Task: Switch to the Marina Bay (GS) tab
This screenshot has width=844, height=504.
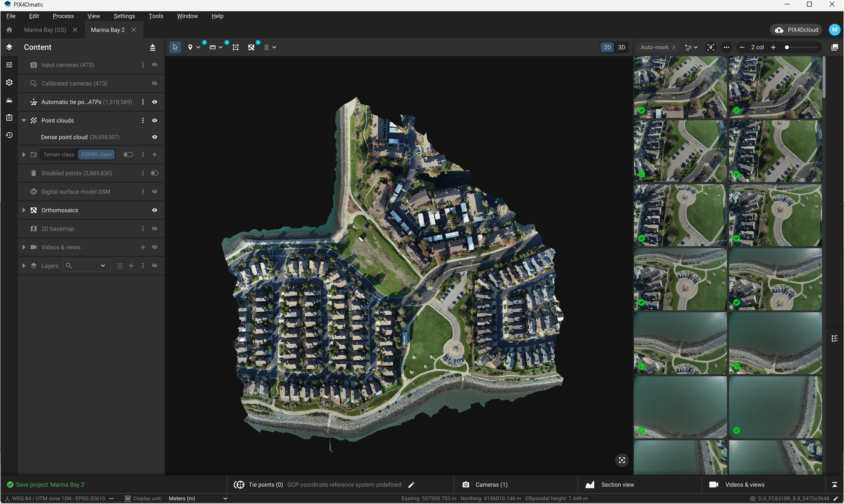Action: coord(45,30)
